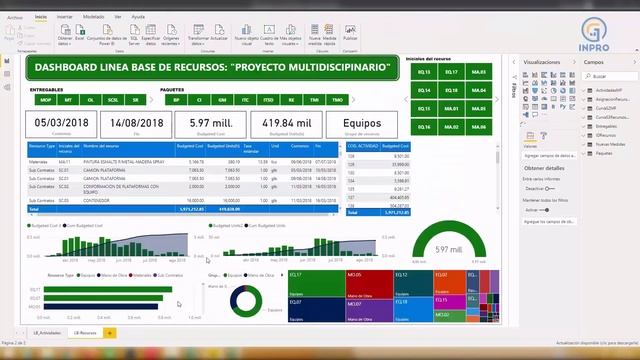Click the Pegar clipboard icon
Image resolution: width=640 pixels, height=360 pixels.
9,31
